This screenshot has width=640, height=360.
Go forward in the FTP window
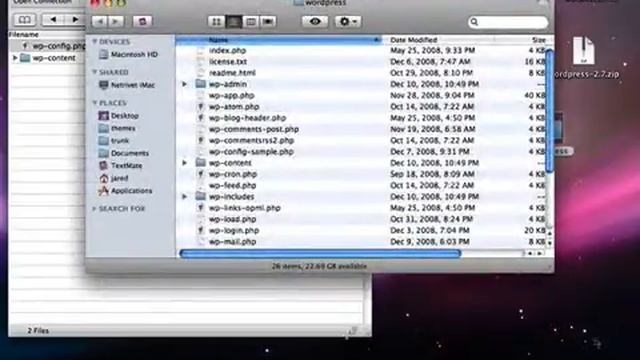[x=75, y=20]
